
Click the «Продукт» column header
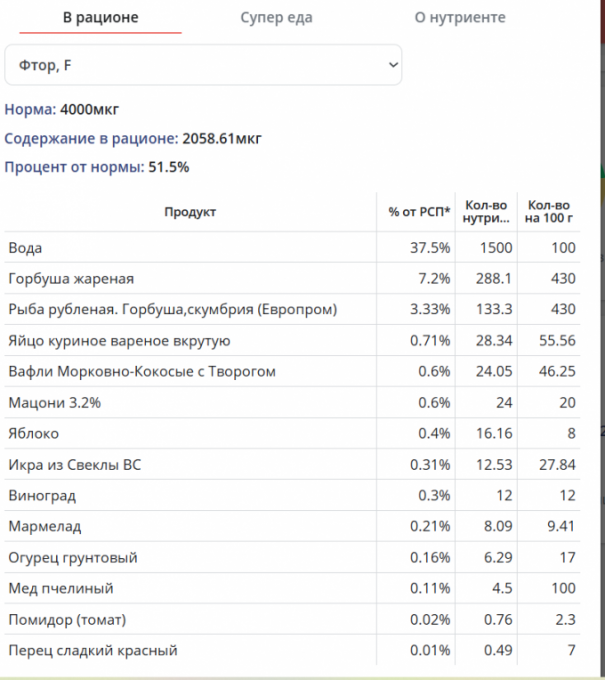coord(190,212)
